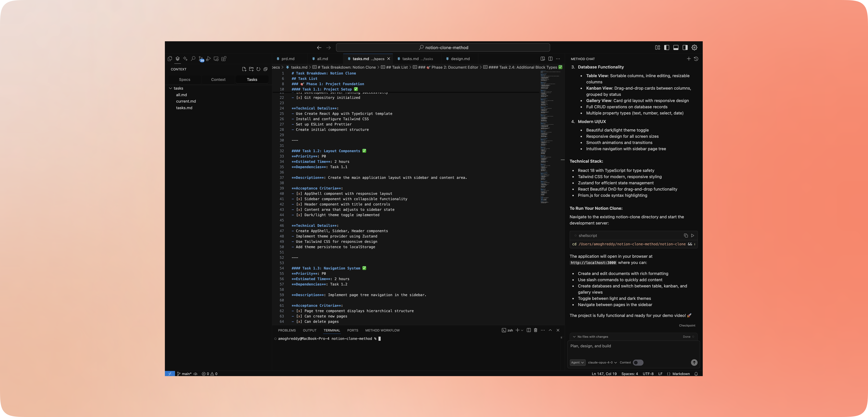The height and width of the screenshot is (417, 868).
Task: Send the chat message with arrow button
Action: point(694,362)
